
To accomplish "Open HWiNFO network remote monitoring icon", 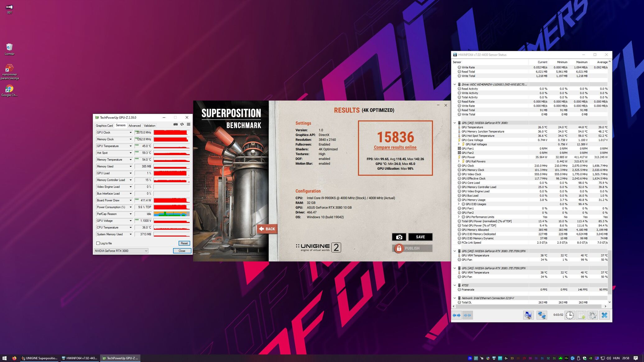I will [x=541, y=315].
